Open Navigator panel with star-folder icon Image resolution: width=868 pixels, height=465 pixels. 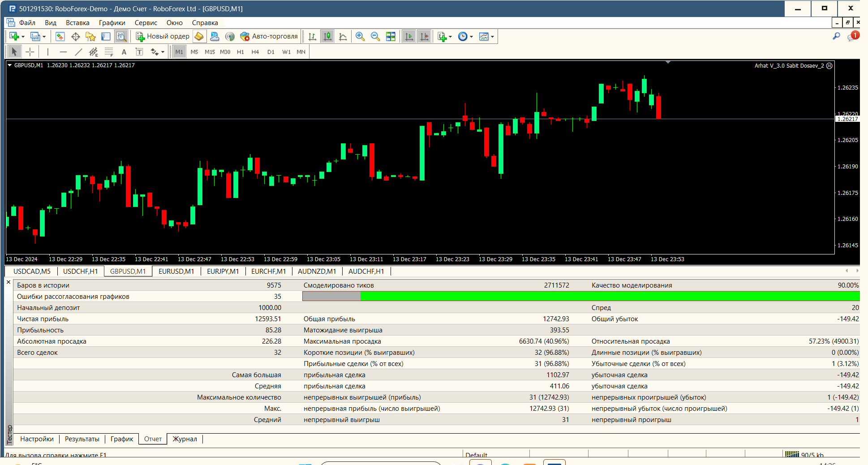pos(90,37)
